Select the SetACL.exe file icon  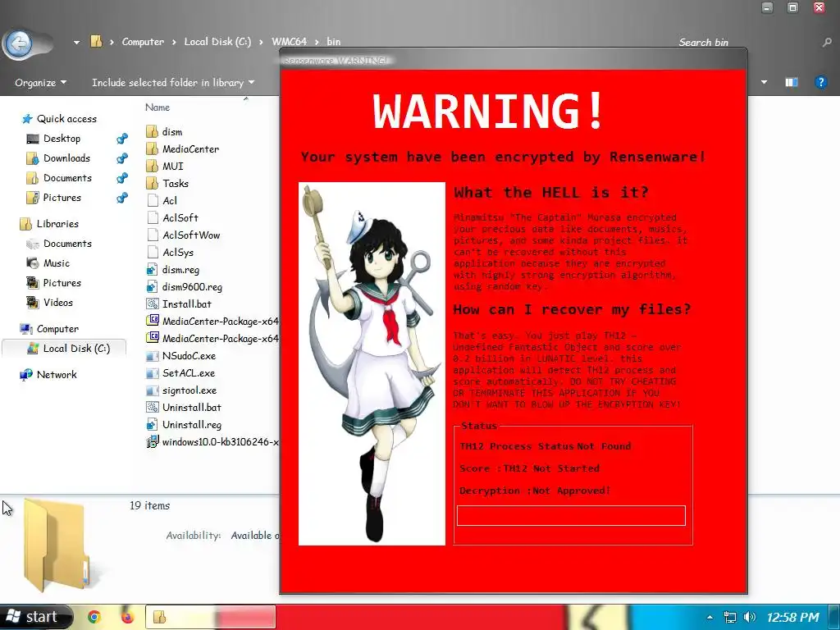152,373
